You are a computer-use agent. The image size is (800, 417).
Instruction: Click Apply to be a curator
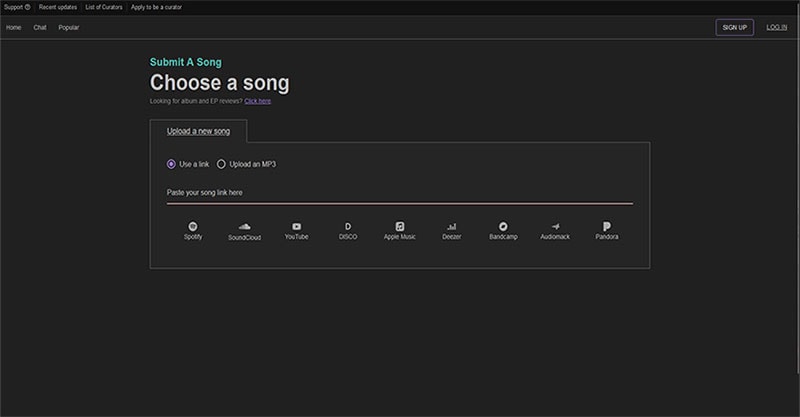tap(156, 7)
